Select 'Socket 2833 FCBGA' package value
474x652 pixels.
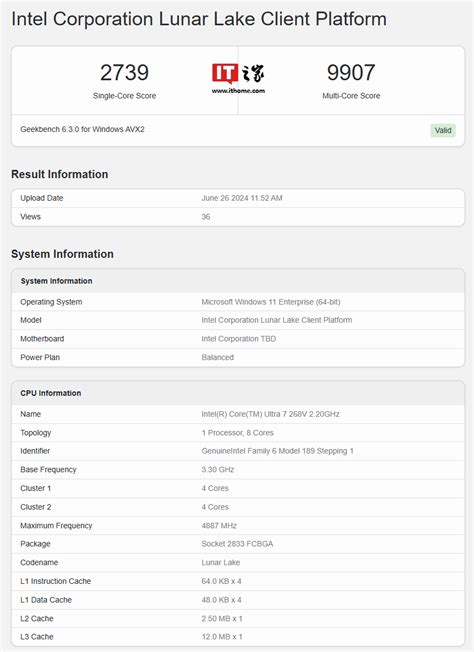click(237, 544)
